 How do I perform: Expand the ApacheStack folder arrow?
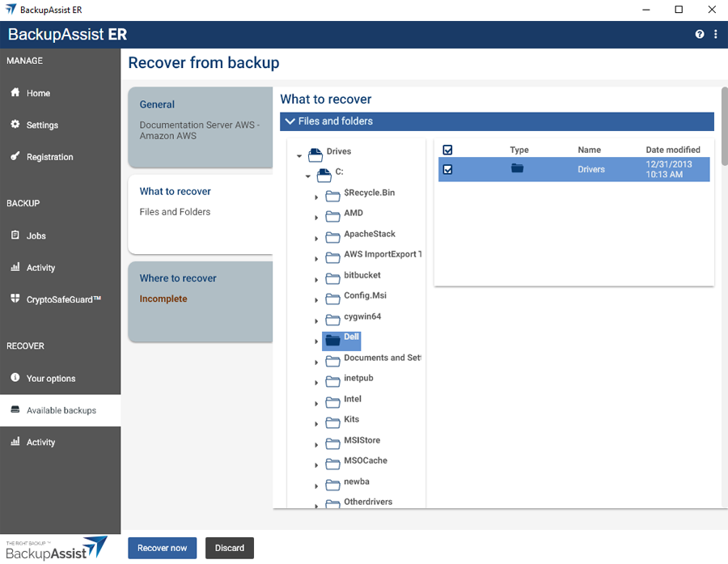pyautogui.click(x=316, y=239)
